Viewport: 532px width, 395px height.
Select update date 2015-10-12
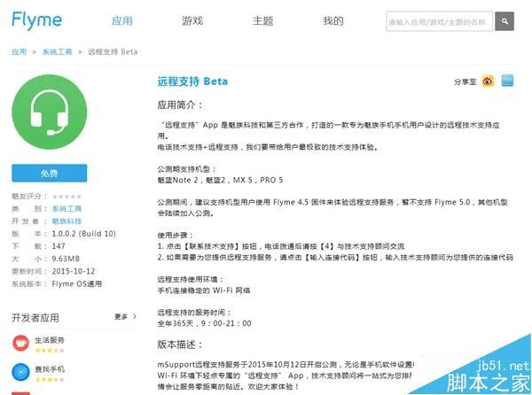tap(74, 271)
